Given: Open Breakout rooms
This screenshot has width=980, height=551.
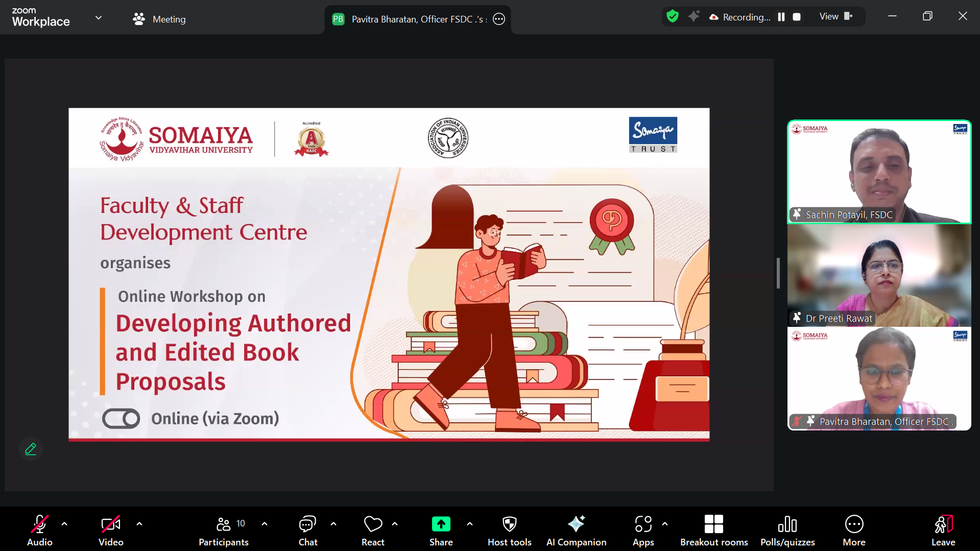Looking at the screenshot, I should (x=713, y=530).
